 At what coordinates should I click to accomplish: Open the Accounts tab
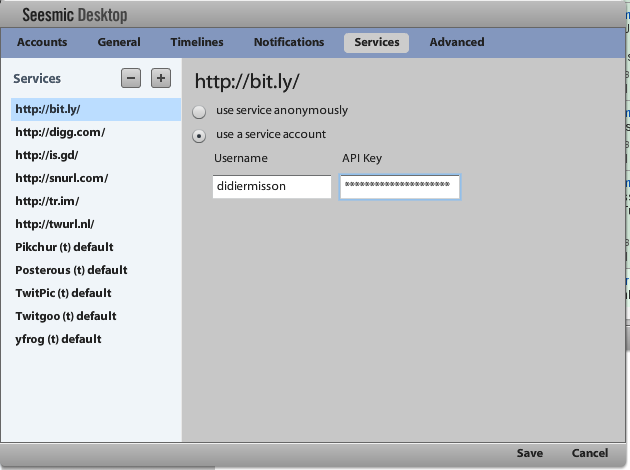[x=42, y=42]
